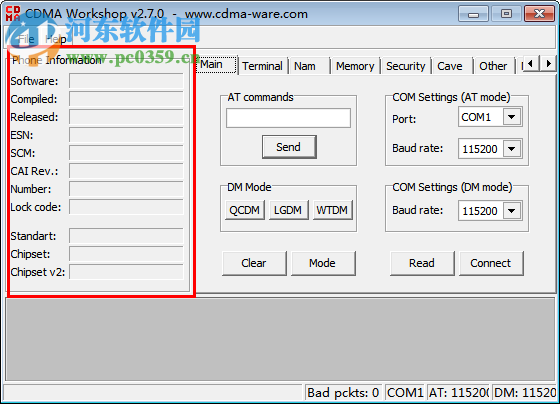Minimize the CDMA Workshop window
Image resolution: width=560 pixels, height=404 pixels.
pyautogui.click(x=473, y=14)
